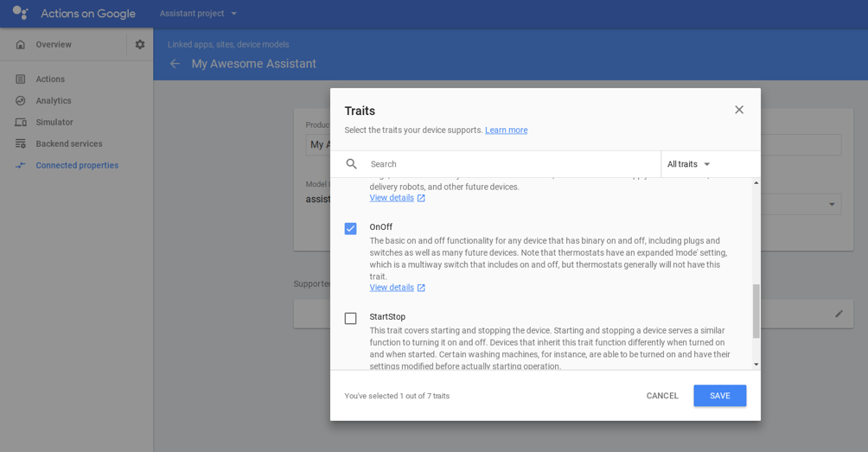The height and width of the screenshot is (452, 868).
Task: Click the CANCEL button
Action: tap(662, 396)
